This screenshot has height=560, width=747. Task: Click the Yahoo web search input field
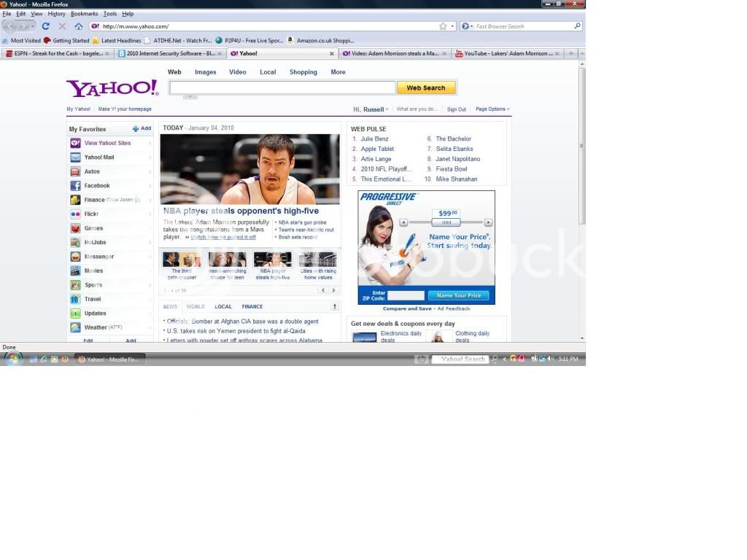282,87
